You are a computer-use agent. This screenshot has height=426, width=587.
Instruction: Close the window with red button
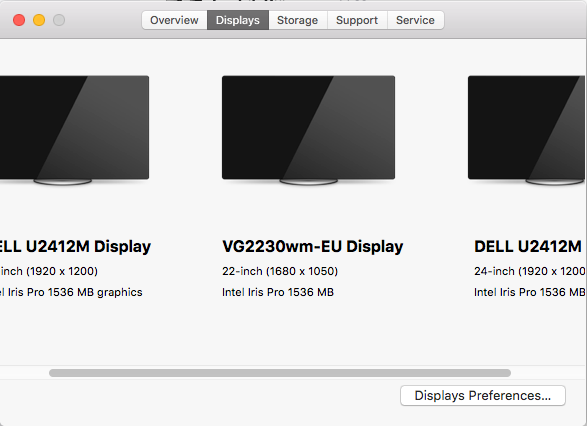[19, 20]
